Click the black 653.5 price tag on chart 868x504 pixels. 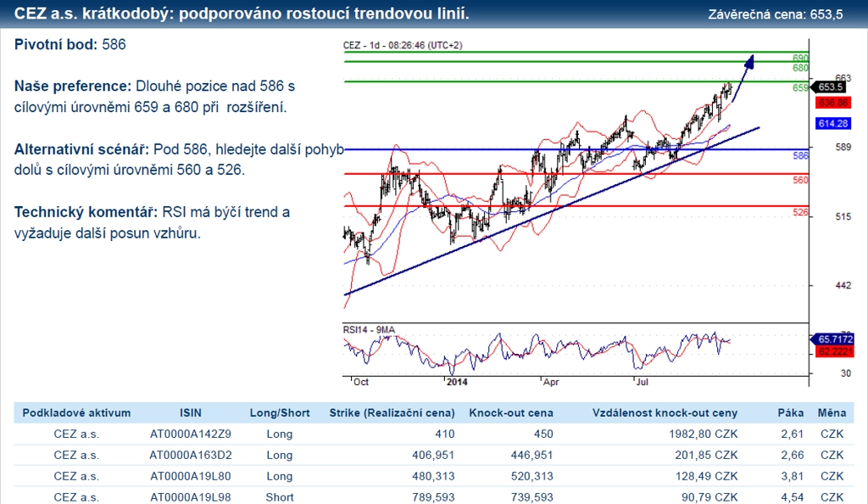coord(829,87)
